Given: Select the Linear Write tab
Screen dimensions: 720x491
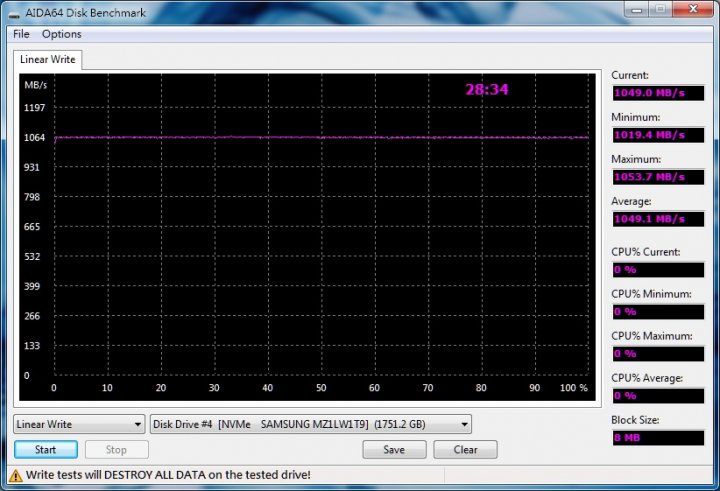Looking at the screenshot, I should (x=48, y=60).
